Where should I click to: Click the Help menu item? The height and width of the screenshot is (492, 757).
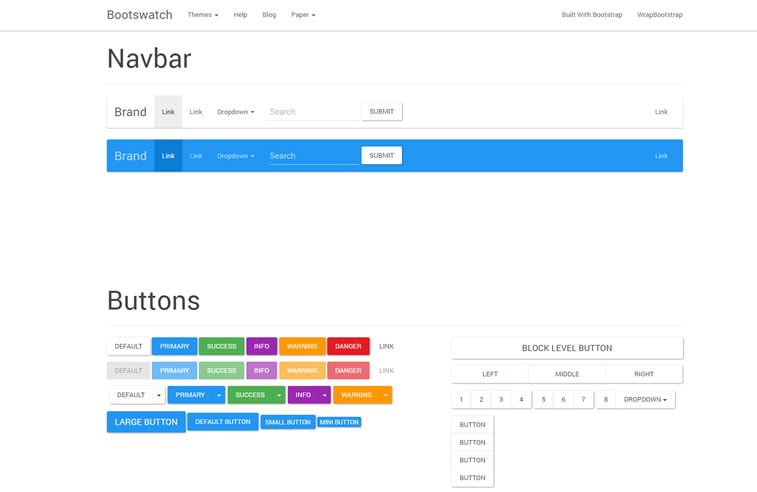click(x=240, y=15)
